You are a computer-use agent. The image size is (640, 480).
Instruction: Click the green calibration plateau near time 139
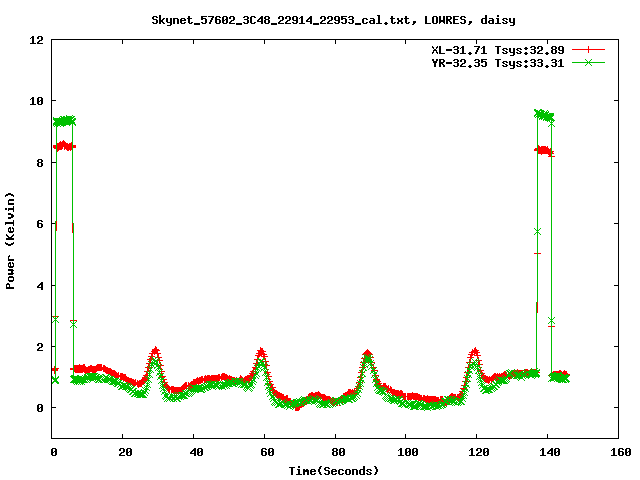pyautogui.click(x=544, y=116)
